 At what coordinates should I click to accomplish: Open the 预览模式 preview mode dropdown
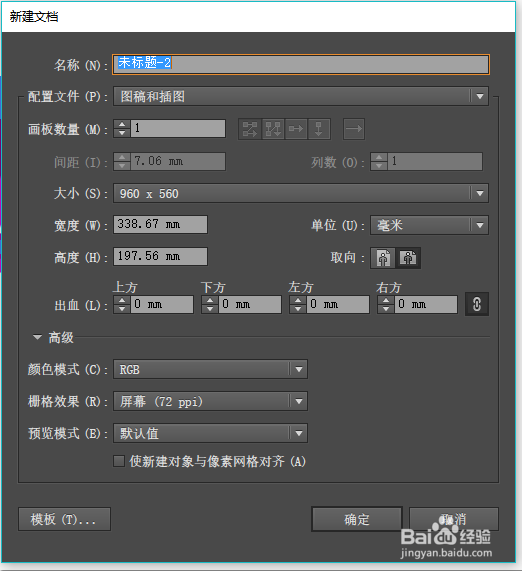click(x=210, y=433)
